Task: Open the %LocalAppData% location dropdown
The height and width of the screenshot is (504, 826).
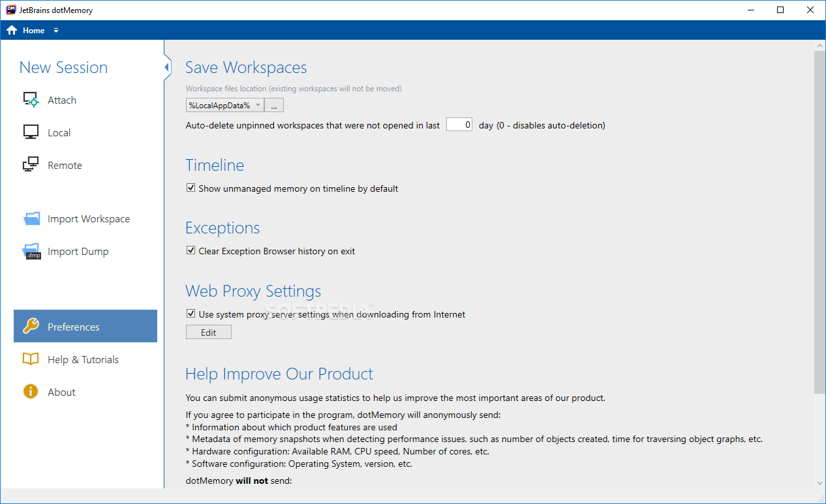Action: pos(224,105)
